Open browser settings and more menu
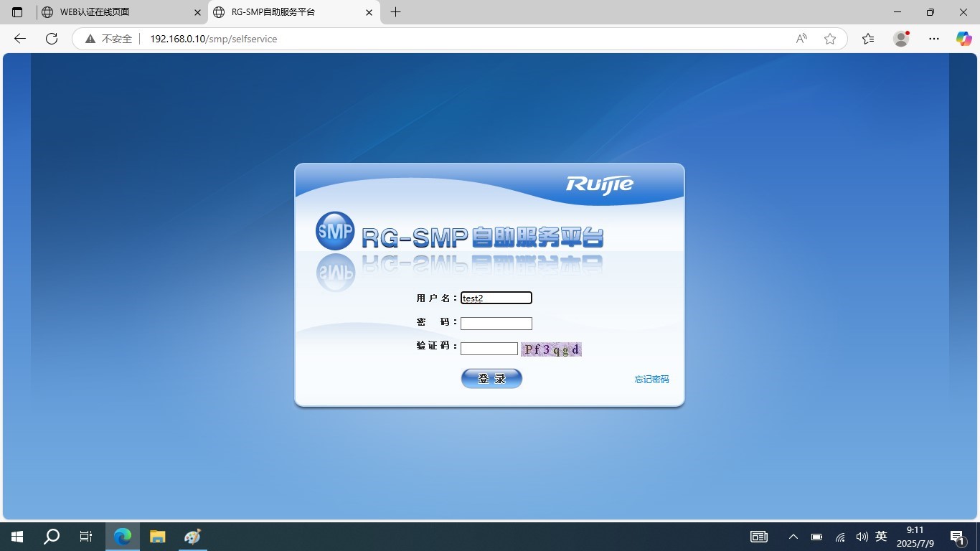This screenshot has width=980, height=551. (x=933, y=39)
